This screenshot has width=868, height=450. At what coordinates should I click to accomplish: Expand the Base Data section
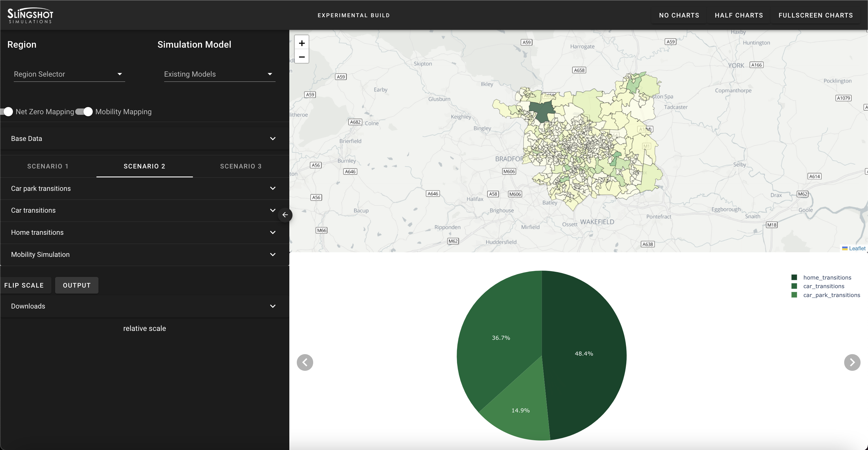point(144,138)
